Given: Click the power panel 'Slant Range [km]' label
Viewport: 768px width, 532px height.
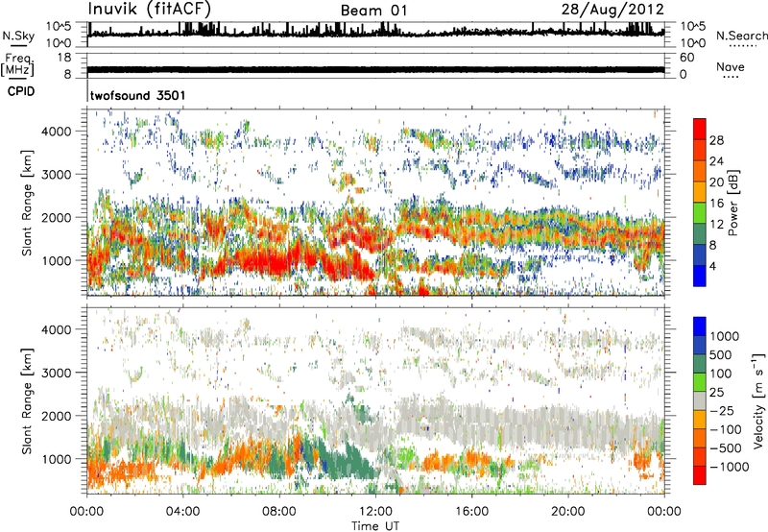Looking at the screenshot, I should point(27,203).
